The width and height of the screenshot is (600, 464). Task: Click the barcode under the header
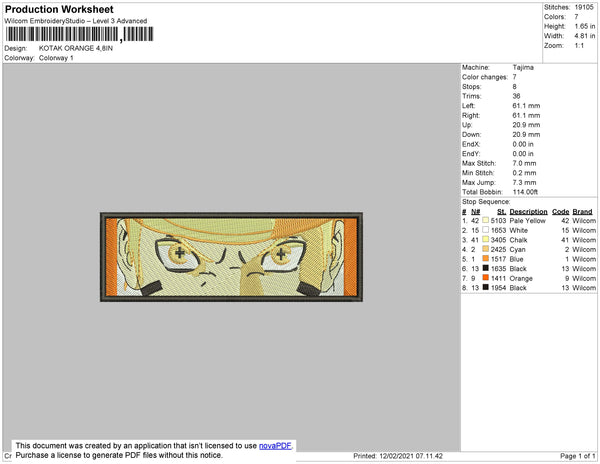(80, 34)
